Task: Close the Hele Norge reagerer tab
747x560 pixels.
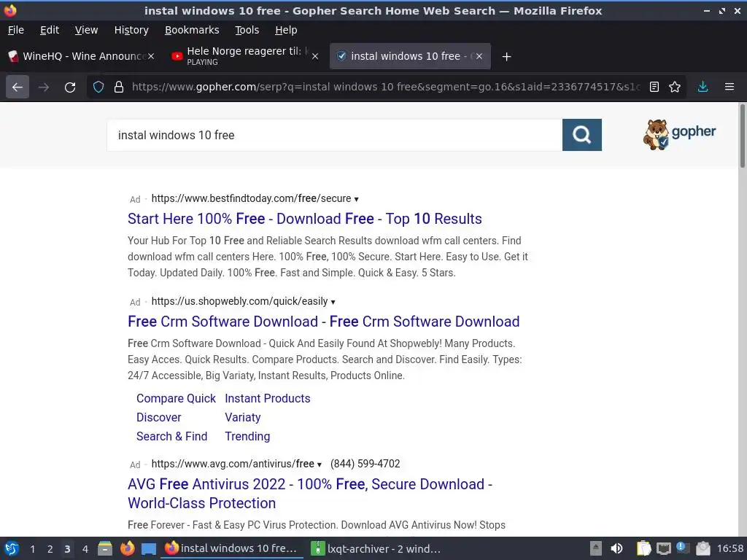Action: (315, 56)
